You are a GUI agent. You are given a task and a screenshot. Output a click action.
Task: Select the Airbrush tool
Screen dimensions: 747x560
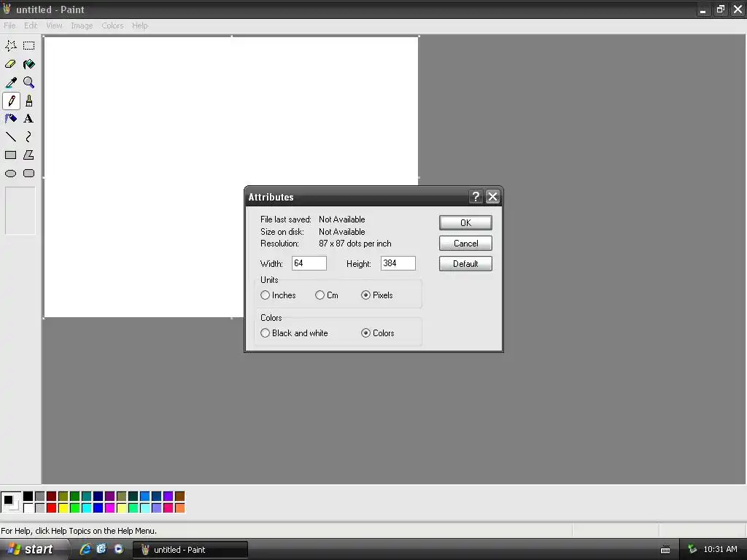[10, 119]
